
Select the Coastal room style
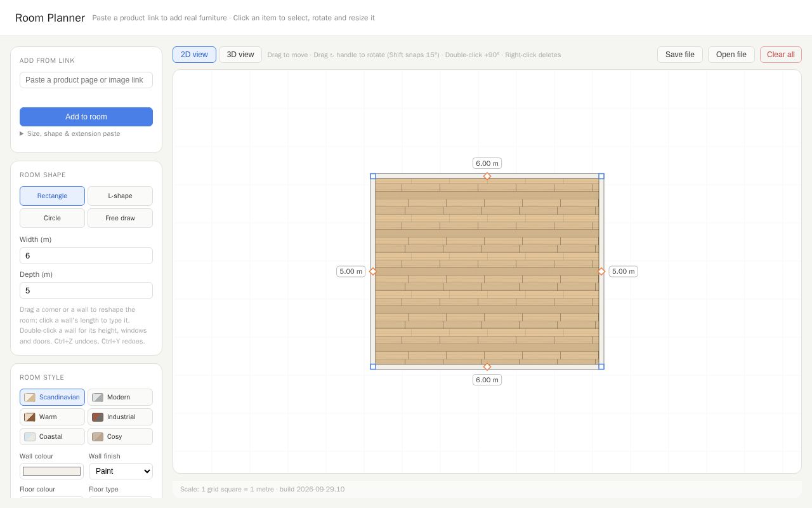click(x=52, y=437)
